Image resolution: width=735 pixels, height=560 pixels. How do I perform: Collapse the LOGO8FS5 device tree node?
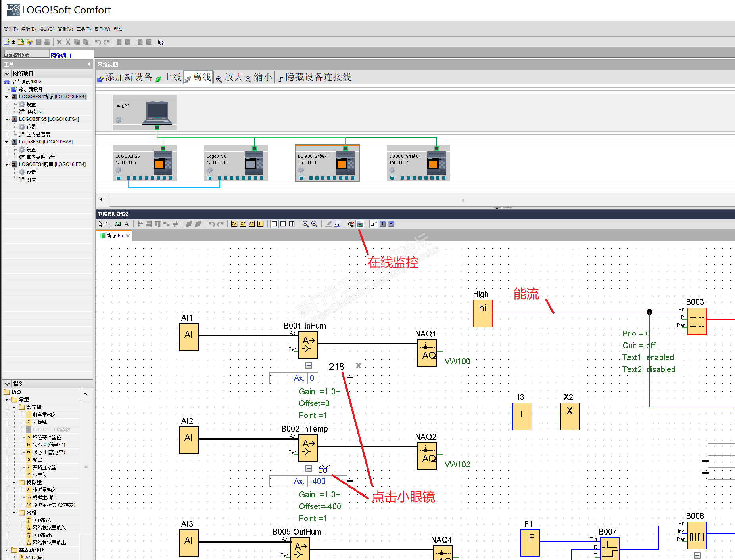[7, 119]
